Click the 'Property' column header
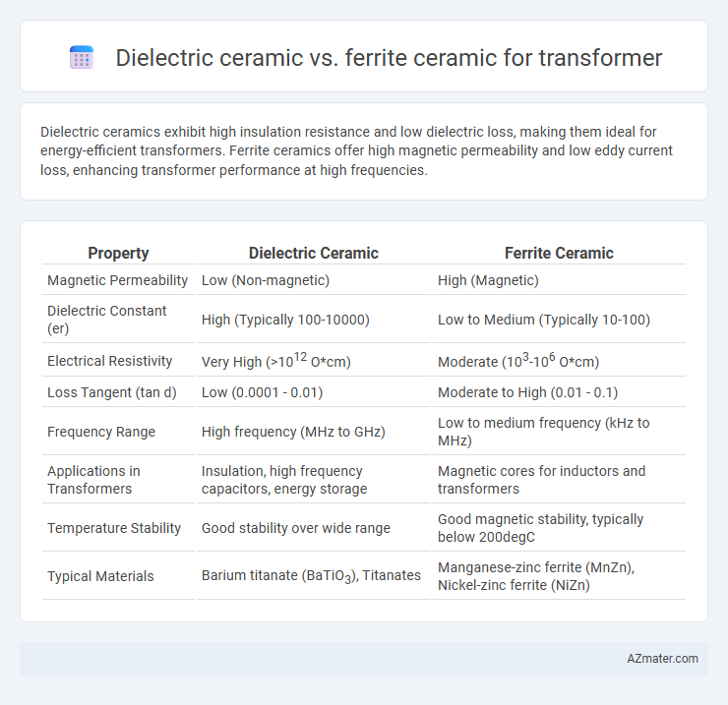Image resolution: width=728 pixels, height=705 pixels. tap(118, 253)
